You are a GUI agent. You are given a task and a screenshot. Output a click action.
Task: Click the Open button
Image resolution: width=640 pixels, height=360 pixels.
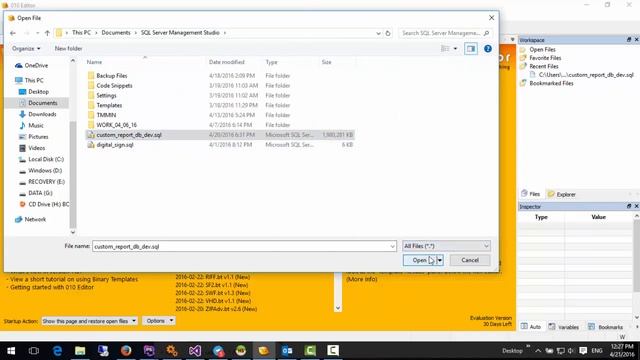(420, 260)
